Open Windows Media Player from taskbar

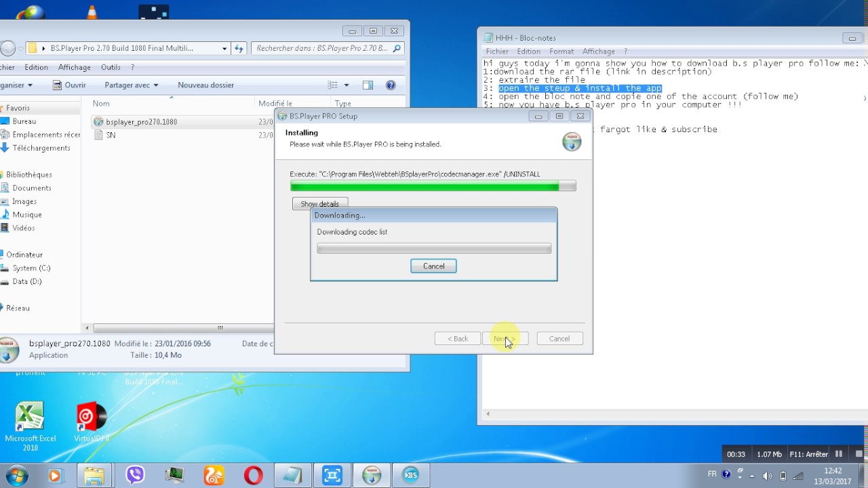[55, 476]
